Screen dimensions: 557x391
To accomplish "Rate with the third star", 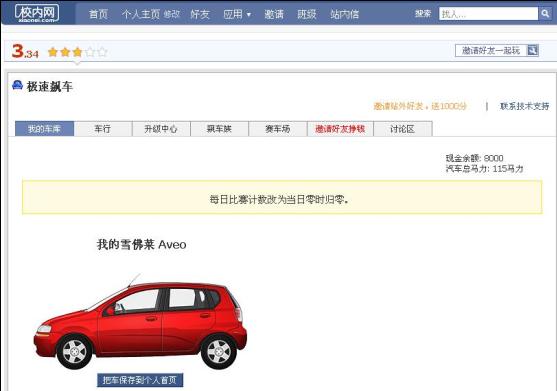I will 77,52.
